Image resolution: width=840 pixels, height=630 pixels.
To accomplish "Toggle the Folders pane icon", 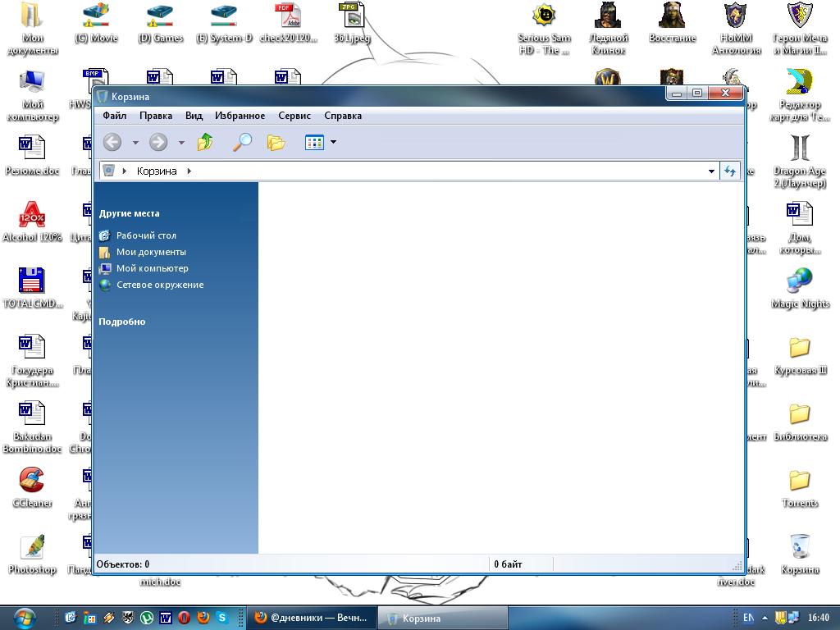I will 276,143.
